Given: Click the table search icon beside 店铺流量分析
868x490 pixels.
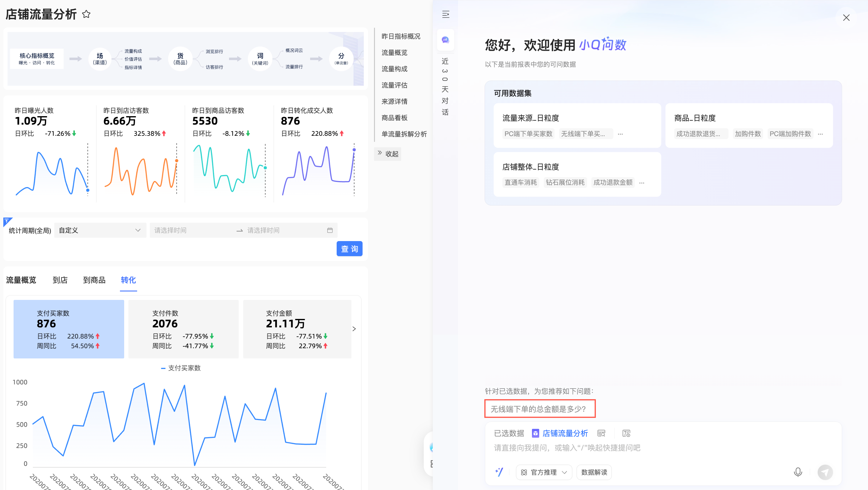Looking at the screenshot, I should 601,433.
